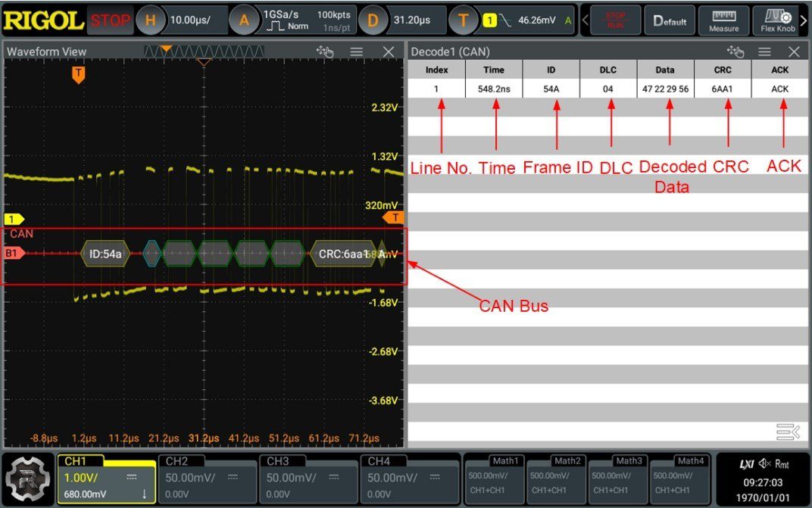The width and height of the screenshot is (812, 508).
Task: Toggle the STOP/RUN button at top right
Action: point(614,20)
